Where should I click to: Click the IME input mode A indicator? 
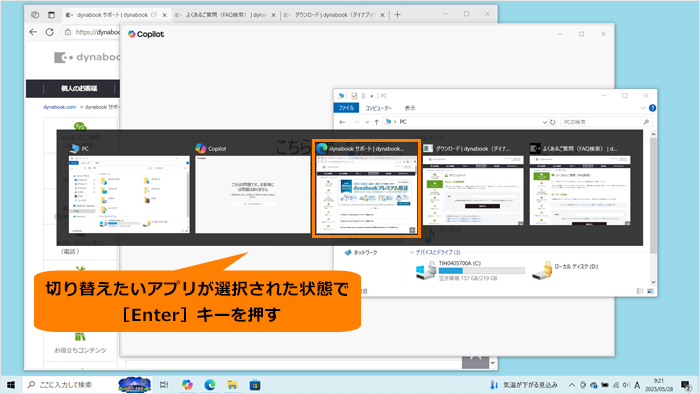pyautogui.click(x=637, y=385)
